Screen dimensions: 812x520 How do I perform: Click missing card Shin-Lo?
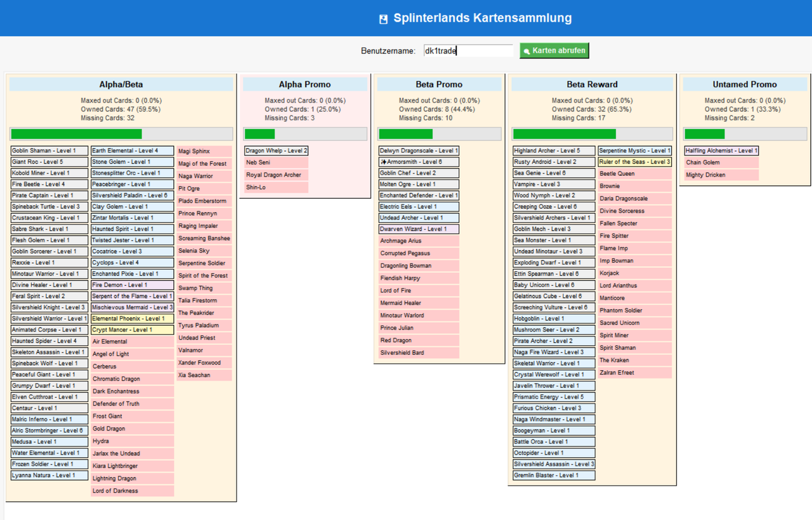tap(277, 187)
